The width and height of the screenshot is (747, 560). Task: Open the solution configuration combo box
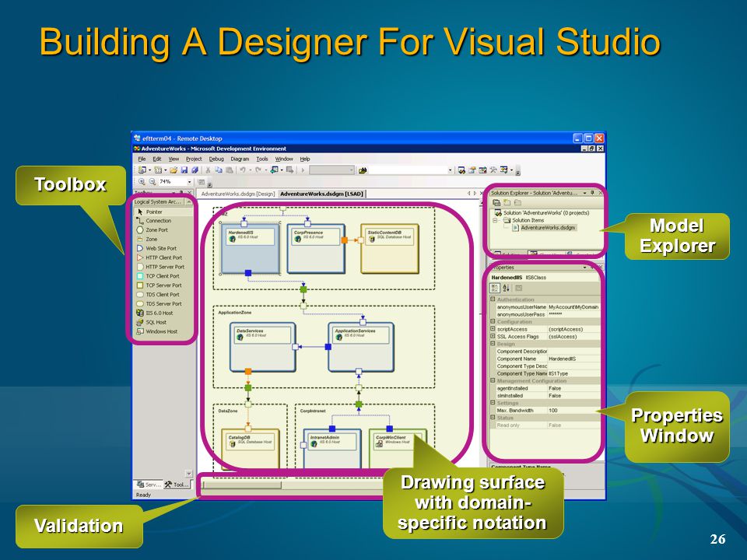pos(331,170)
